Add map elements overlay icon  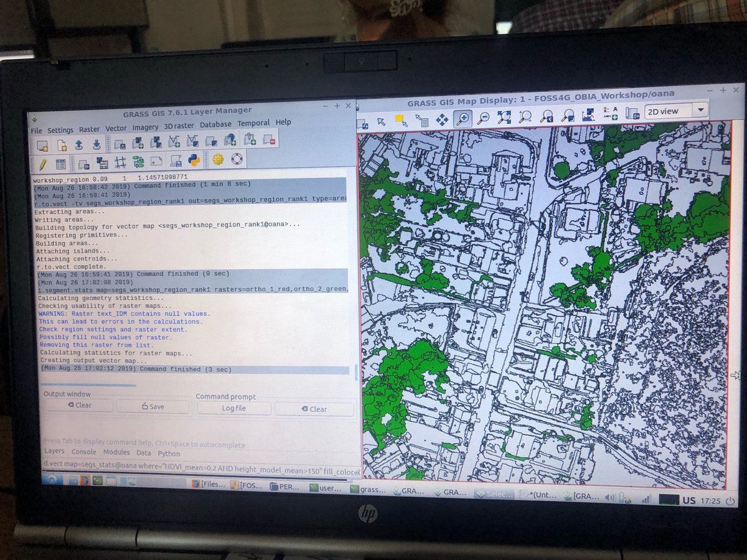coord(610,114)
